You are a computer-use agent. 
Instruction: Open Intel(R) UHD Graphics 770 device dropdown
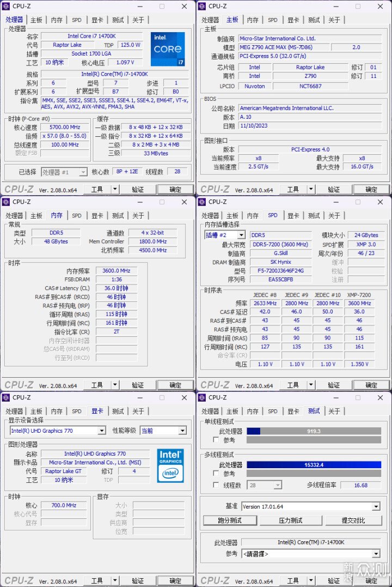[x=102, y=431]
